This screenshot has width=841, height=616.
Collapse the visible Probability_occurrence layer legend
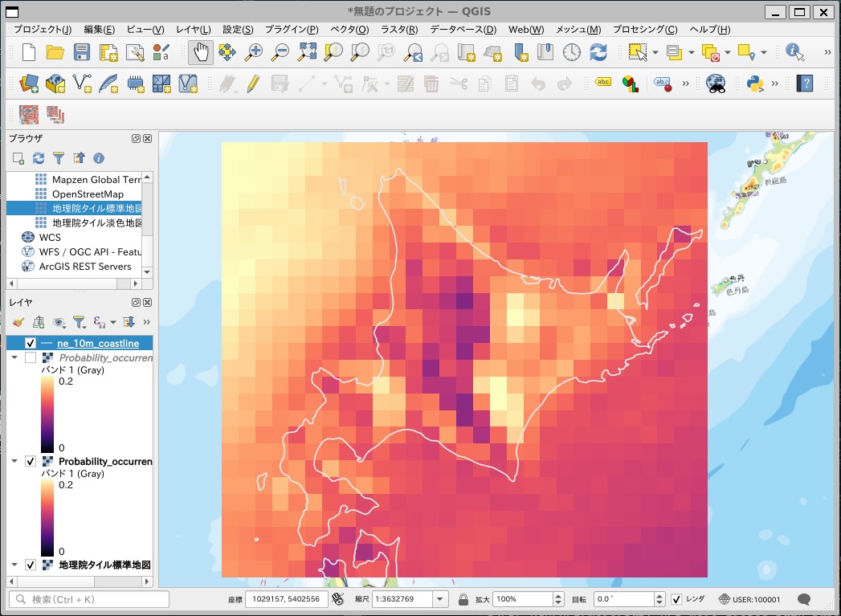click(14, 462)
